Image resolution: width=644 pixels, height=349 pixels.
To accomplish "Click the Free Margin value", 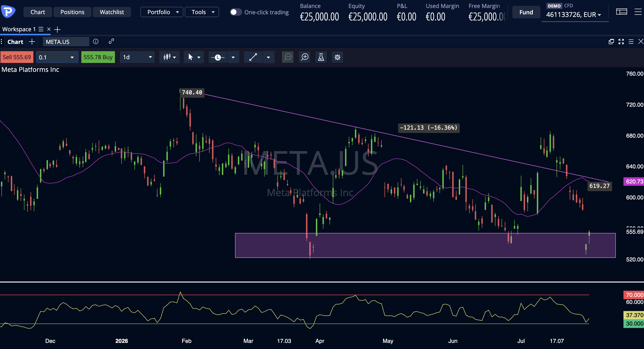I will 487,17.
